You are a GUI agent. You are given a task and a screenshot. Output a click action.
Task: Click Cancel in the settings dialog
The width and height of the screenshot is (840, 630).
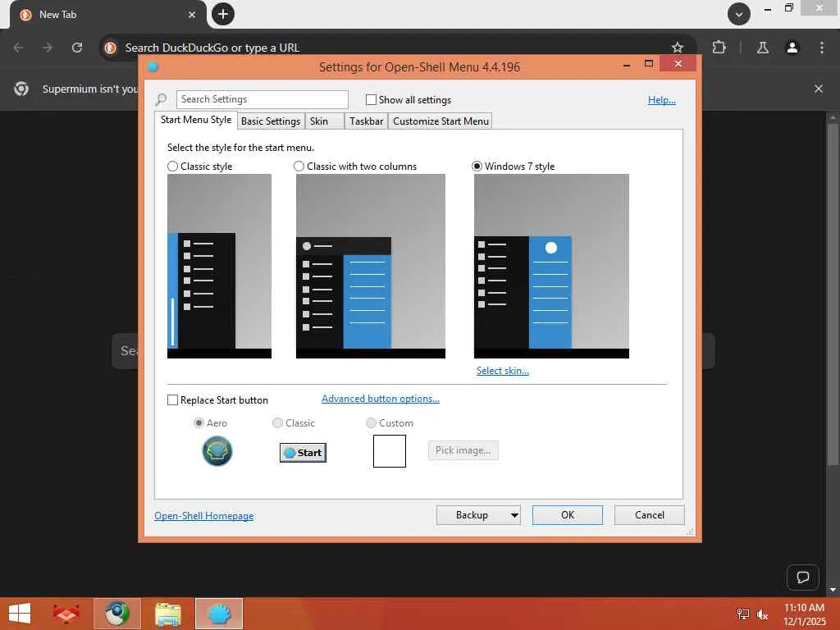650,515
